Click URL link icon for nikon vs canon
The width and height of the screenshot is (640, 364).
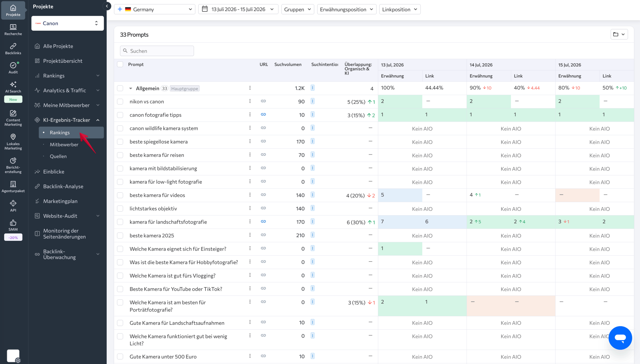coord(263,101)
